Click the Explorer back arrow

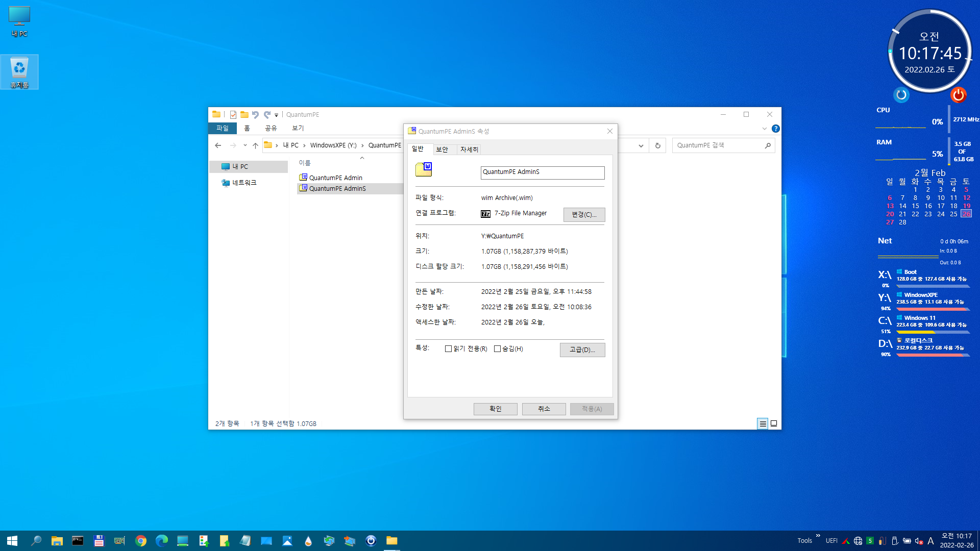pos(218,145)
